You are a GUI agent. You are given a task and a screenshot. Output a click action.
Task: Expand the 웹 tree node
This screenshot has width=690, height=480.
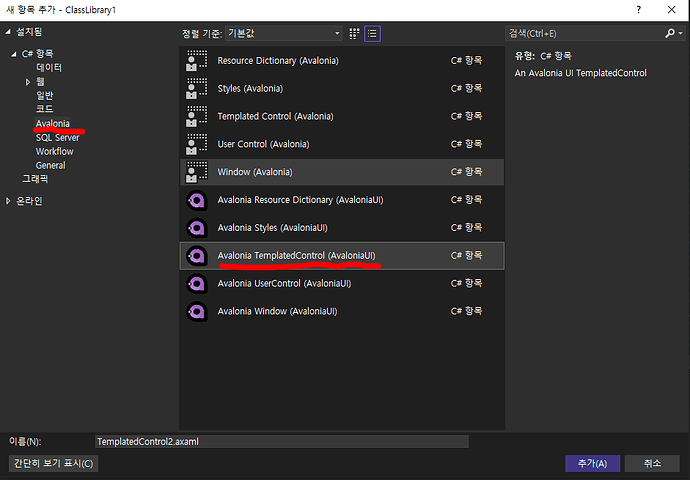(x=28, y=82)
